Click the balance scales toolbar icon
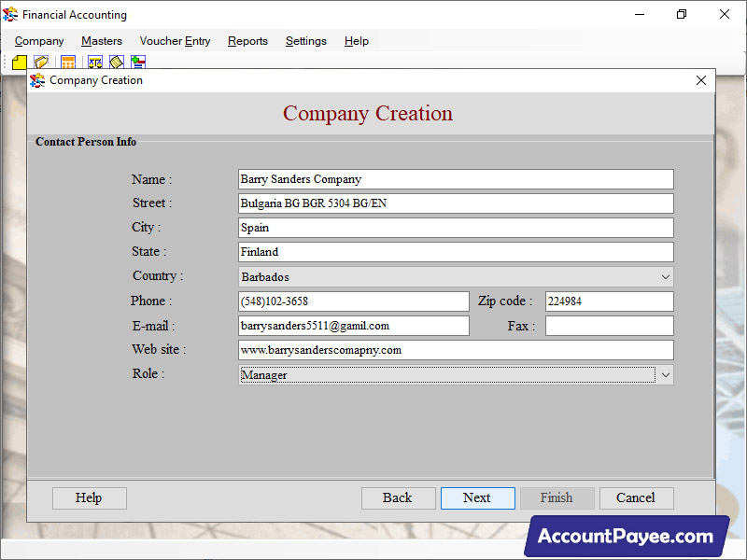This screenshot has width=747, height=560. coord(95,63)
